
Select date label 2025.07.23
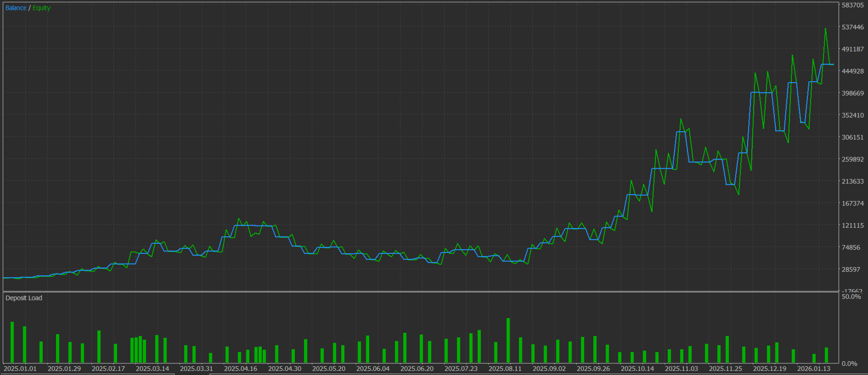(461, 369)
